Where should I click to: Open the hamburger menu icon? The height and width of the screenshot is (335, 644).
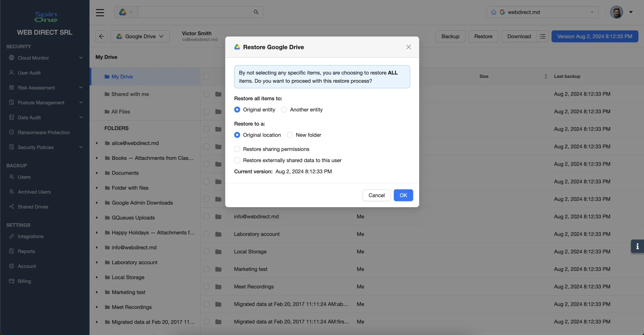pos(100,12)
